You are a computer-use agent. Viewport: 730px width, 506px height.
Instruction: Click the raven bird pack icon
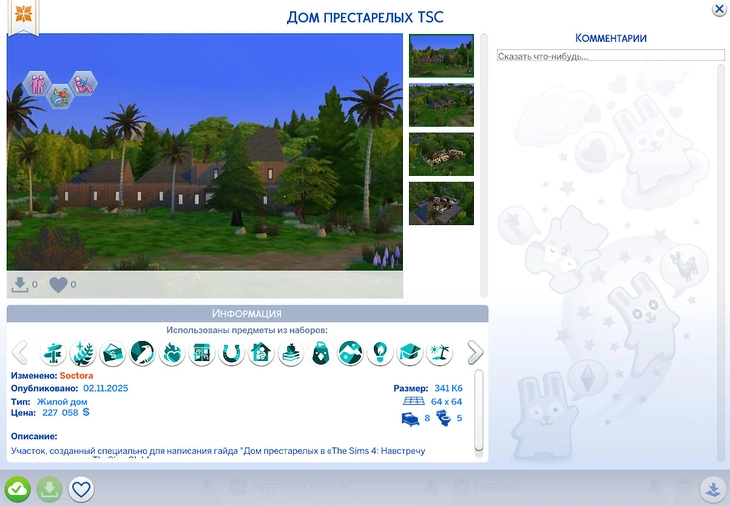[x=142, y=353]
